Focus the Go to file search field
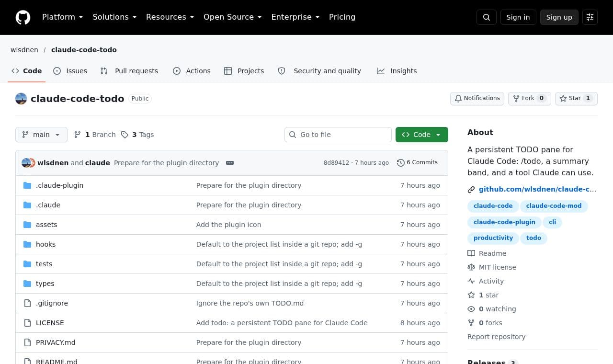The width and height of the screenshot is (613, 364). tap(338, 135)
